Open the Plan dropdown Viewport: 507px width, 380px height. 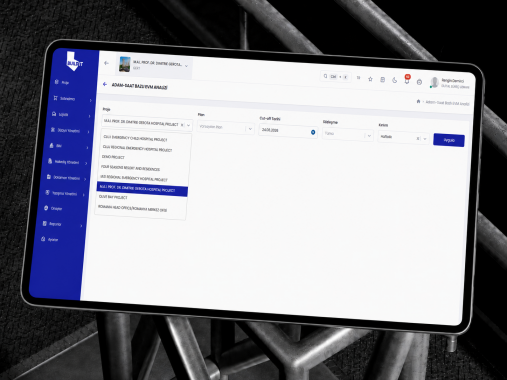pyautogui.click(x=226, y=128)
